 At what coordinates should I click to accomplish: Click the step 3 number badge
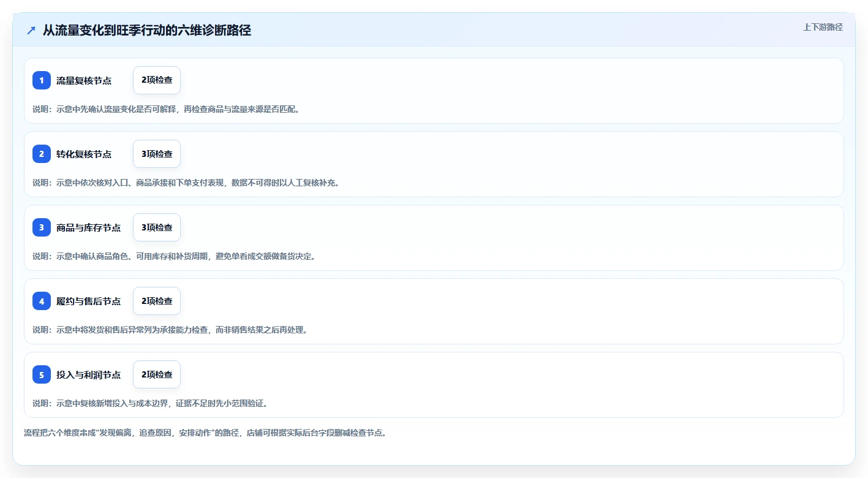(42, 227)
